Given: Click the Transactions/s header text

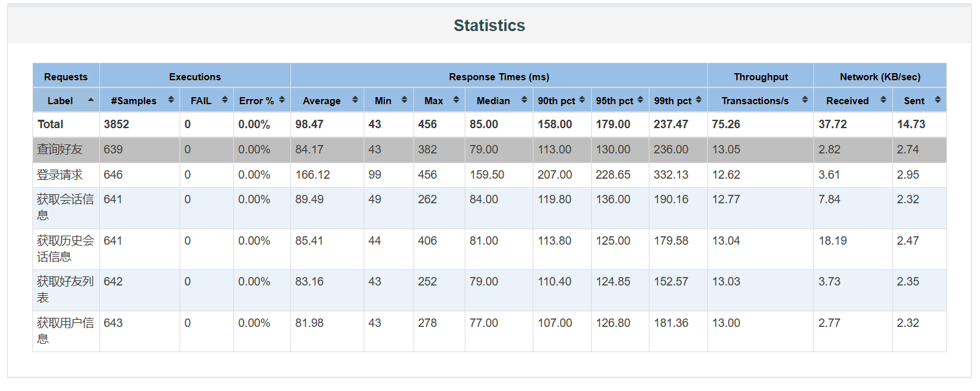Looking at the screenshot, I should point(755,100).
